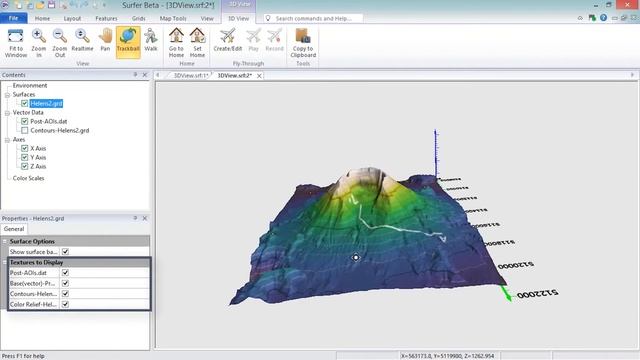Click the lightbulb search icon
Viewport: 640px width, 360px height.
pos(268,18)
